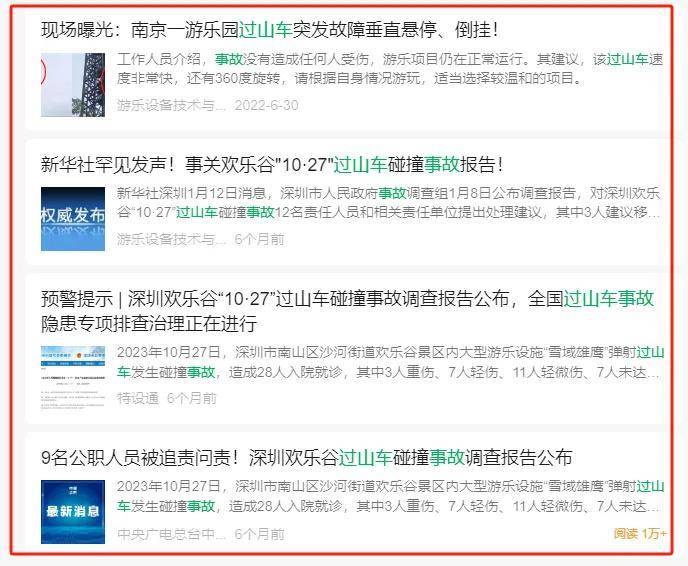Screen dimensions: 688x566
Task: Click summary text starting '工作人员介绍'
Action: coord(390,68)
